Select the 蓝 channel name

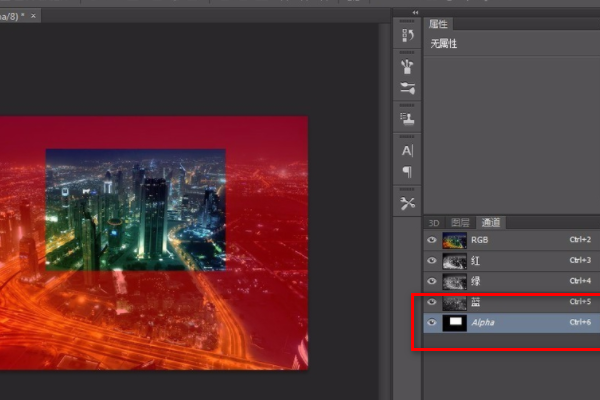coord(476,302)
